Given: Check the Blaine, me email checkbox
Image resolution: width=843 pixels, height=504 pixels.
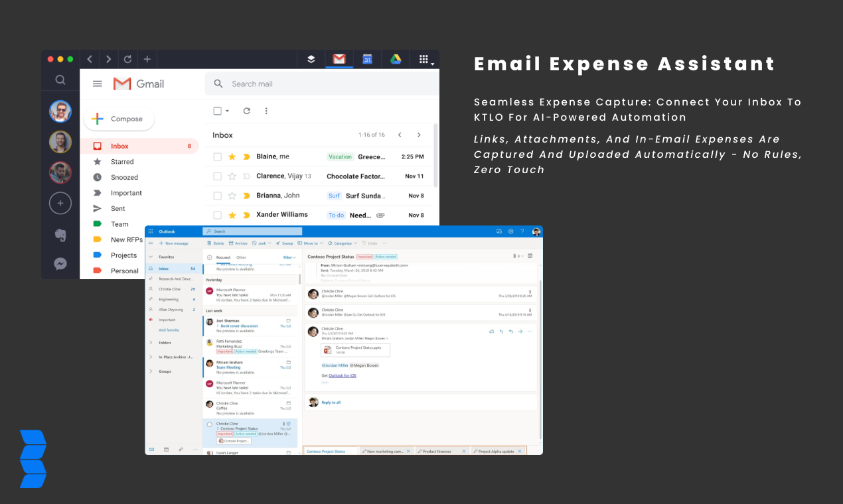Looking at the screenshot, I should (217, 157).
